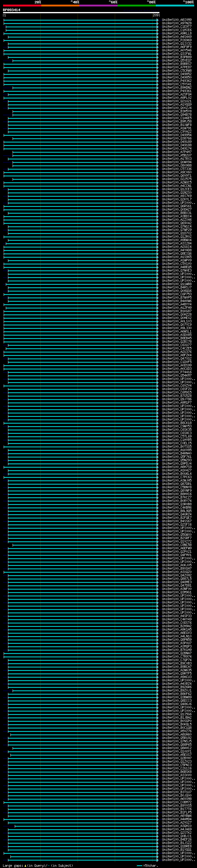The height and width of the screenshot is (868, 197).
Task: Click the green ~80% identity legend bar
Action: 137,6
